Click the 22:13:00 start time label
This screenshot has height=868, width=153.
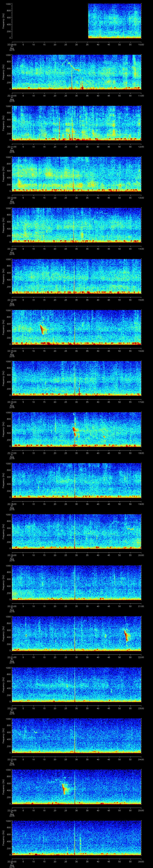(x=12, y=249)
